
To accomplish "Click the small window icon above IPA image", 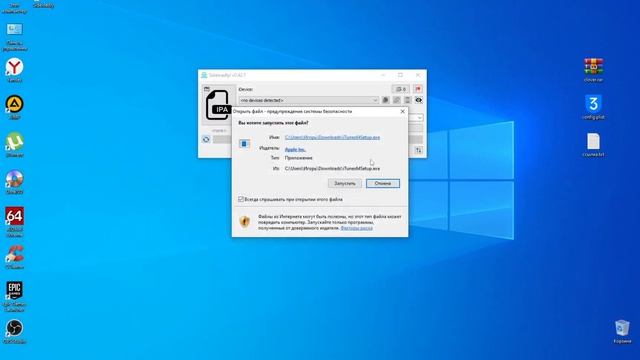I will pos(207,89).
